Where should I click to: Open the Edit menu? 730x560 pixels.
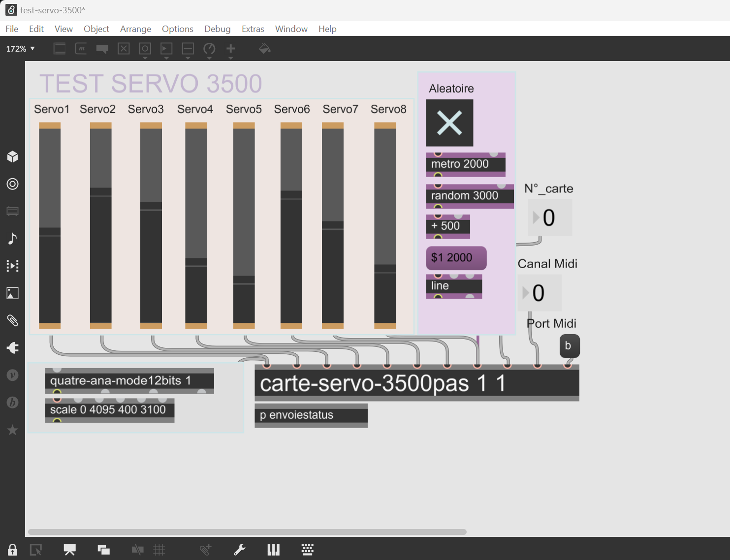click(x=36, y=29)
